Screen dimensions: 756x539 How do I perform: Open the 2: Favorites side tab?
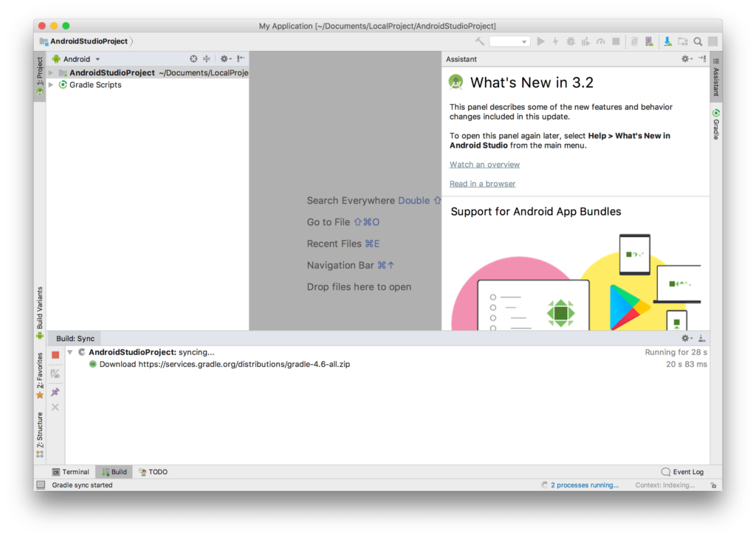pyautogui.click(x=40, y=375)
